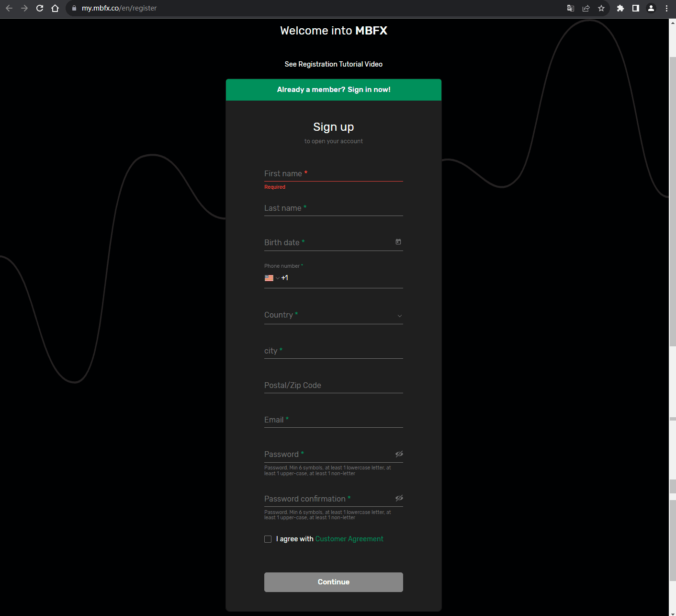
Task: Click the share page icon
Action: click(x=586, y=8)
